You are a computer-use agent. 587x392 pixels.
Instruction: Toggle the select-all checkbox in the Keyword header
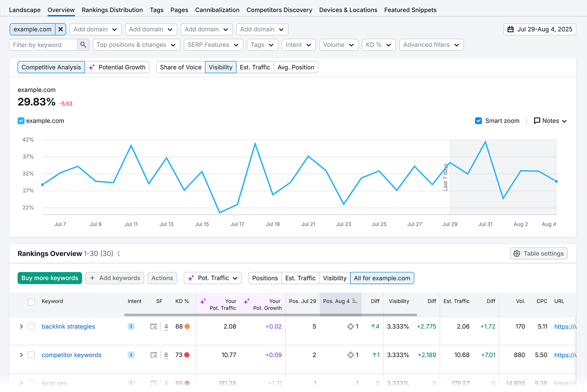32,302
